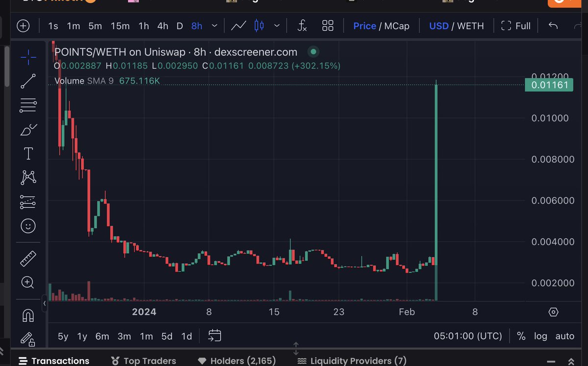The width and height of the screenshot is (588, 366).
Task: Activate the Zoom In magnifier tool
Action: (28, 283)
